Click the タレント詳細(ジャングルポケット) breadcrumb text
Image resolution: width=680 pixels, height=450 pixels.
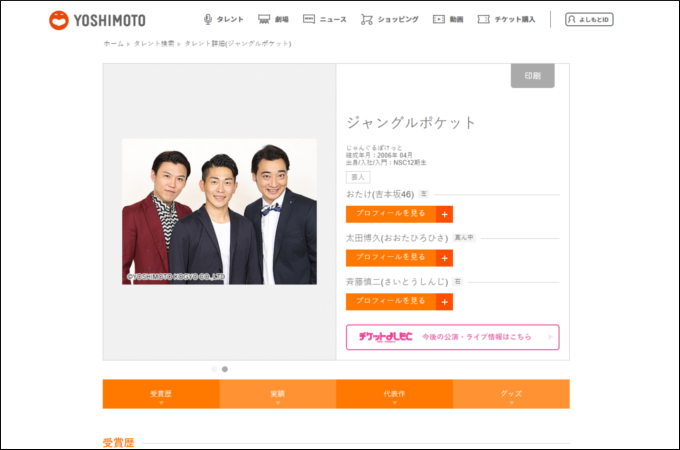(x=238, y=44)
